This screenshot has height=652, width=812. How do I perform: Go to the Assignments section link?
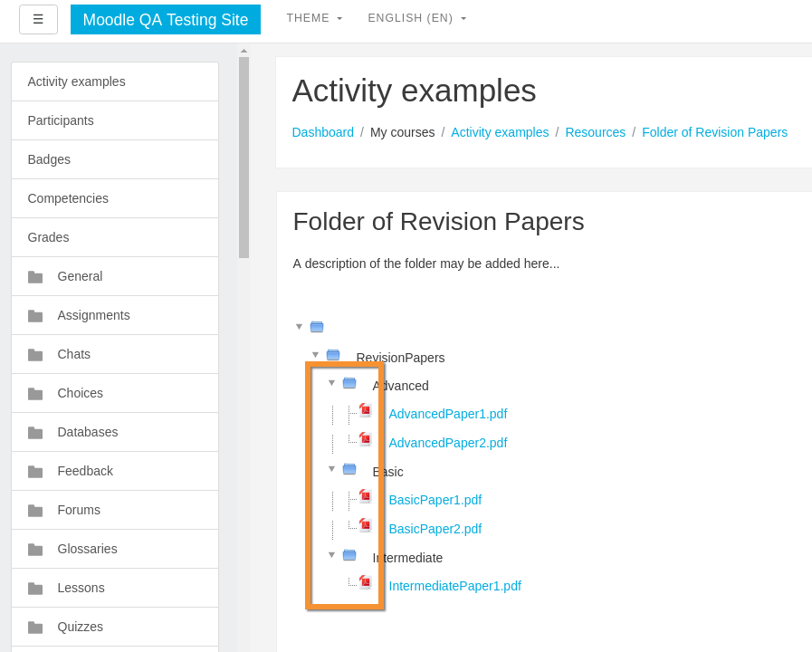tap(94, 315)
